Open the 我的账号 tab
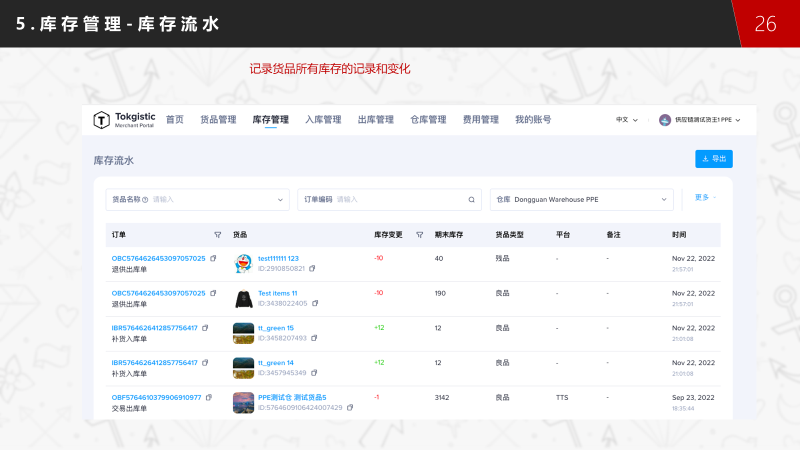The image size is (800, 450). coord(533,119)
